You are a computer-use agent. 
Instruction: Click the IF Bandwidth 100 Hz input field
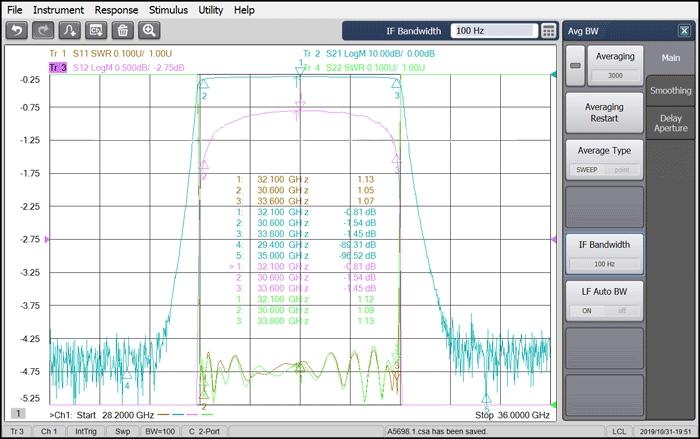click(494, 31)
